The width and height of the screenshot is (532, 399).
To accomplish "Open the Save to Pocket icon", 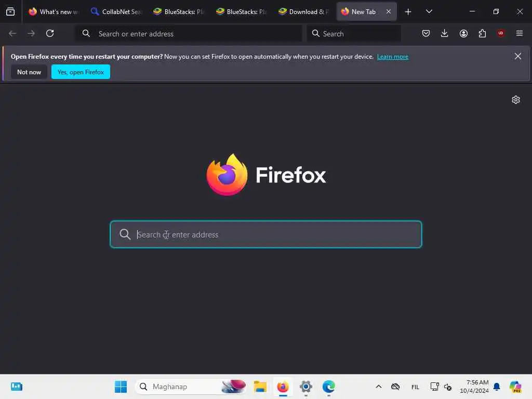I will pyautogui.click(x=426, y=33).
